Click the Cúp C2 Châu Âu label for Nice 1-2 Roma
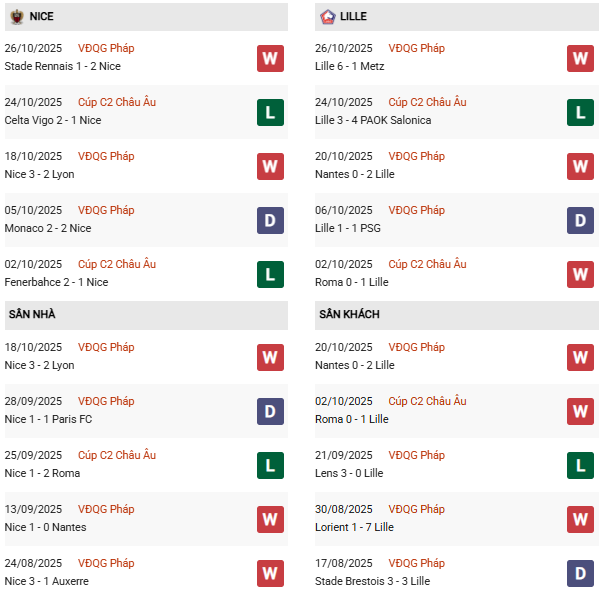 coord(116,455)
